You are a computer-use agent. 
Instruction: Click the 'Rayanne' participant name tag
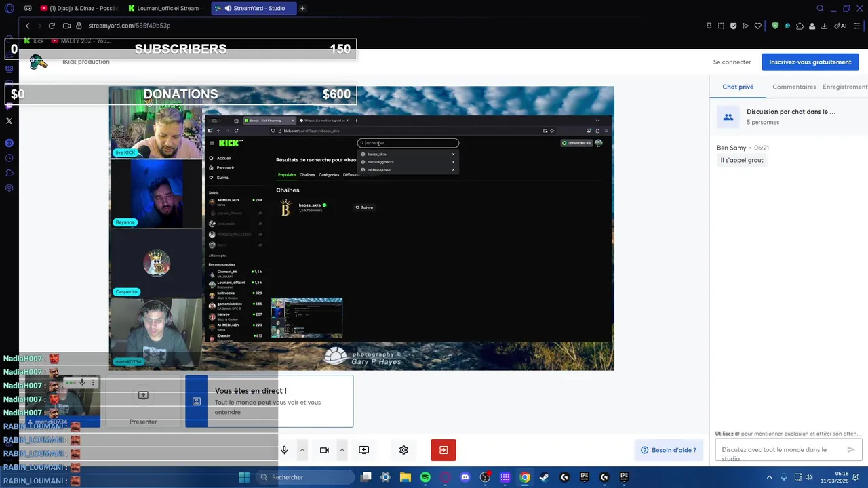[x=125, y=222]
